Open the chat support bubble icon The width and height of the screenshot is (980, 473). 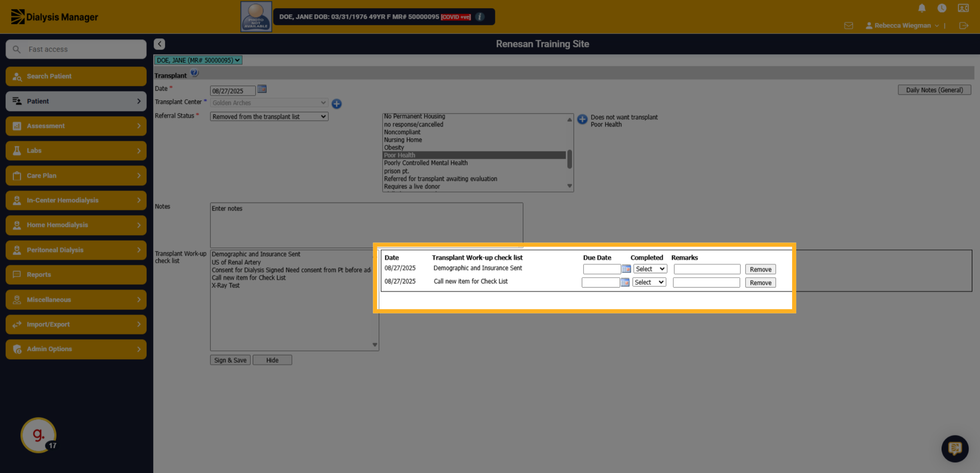coord(955,449)
